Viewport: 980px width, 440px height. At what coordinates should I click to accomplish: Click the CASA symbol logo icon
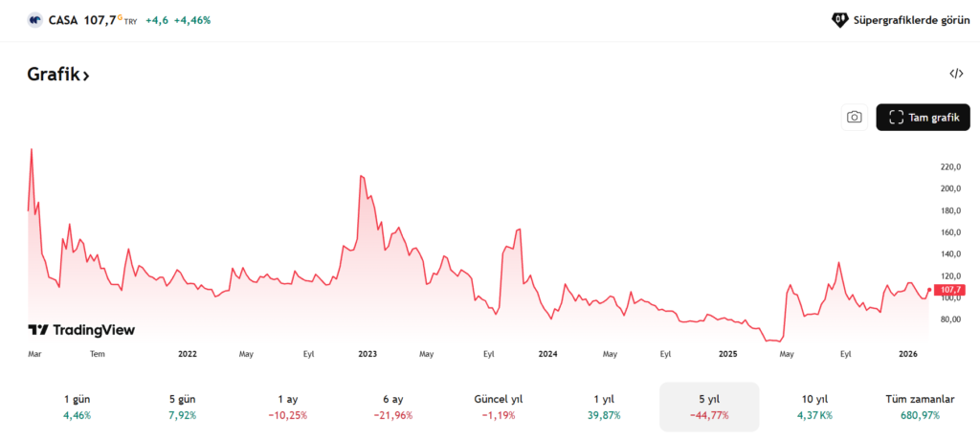coord(35,19)
